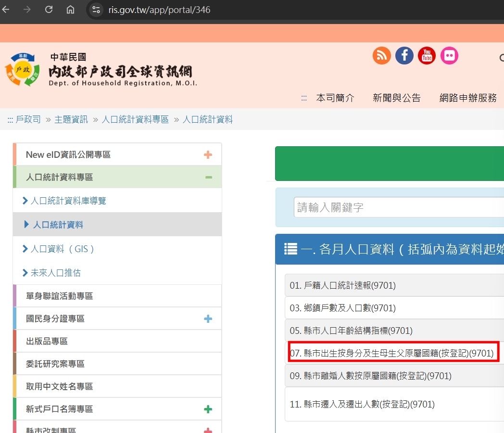The width and height of the screenshot is (504, 433).
Task: Click the browser reload icon
Action: click(49, 10)
